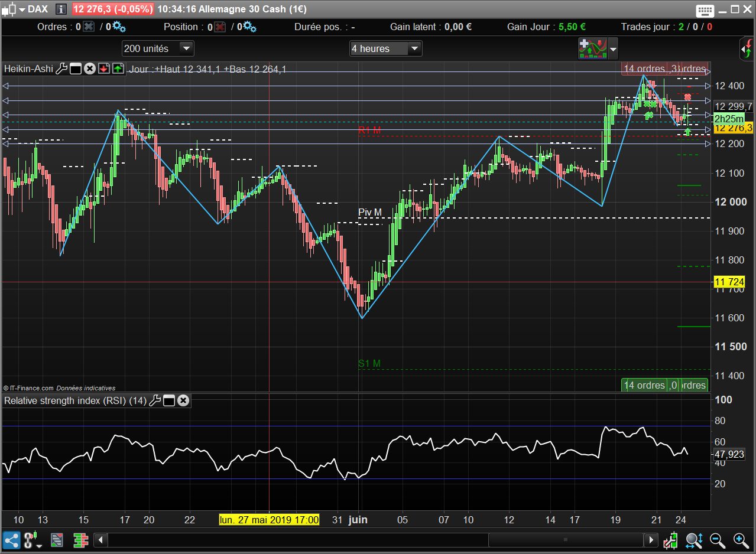Image resolution: width=756 pixels, height=554 pixels.
Task: Expand the cursor tool small dropdown arrow
Action: point(39,546)
